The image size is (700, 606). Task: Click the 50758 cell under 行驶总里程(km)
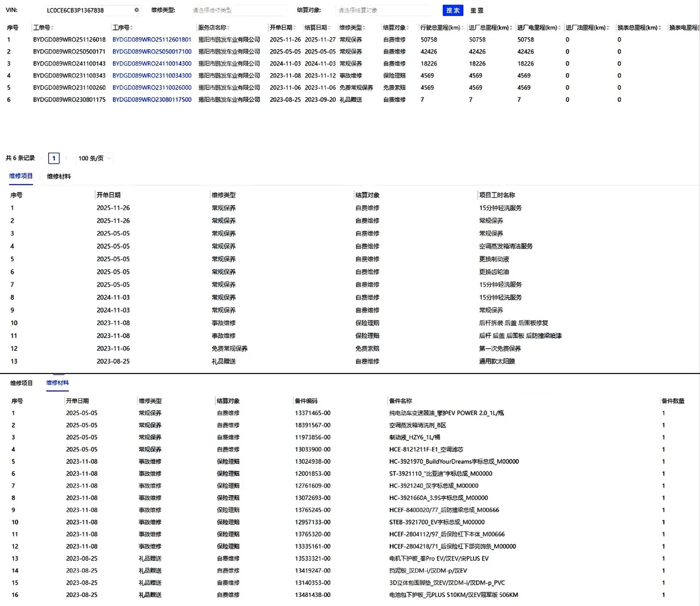pyautogui.click(x=429, y=40)
